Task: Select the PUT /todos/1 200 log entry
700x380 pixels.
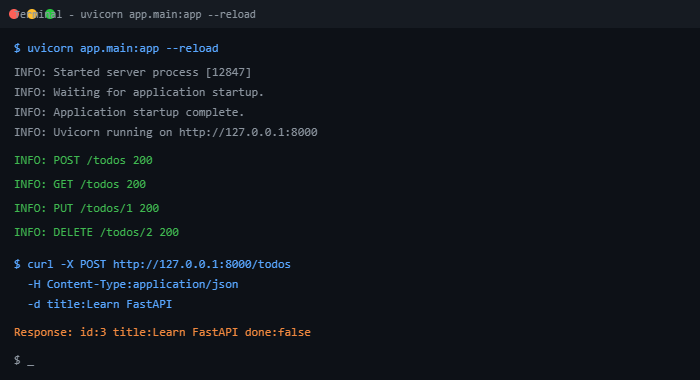Action: point(87,209)
